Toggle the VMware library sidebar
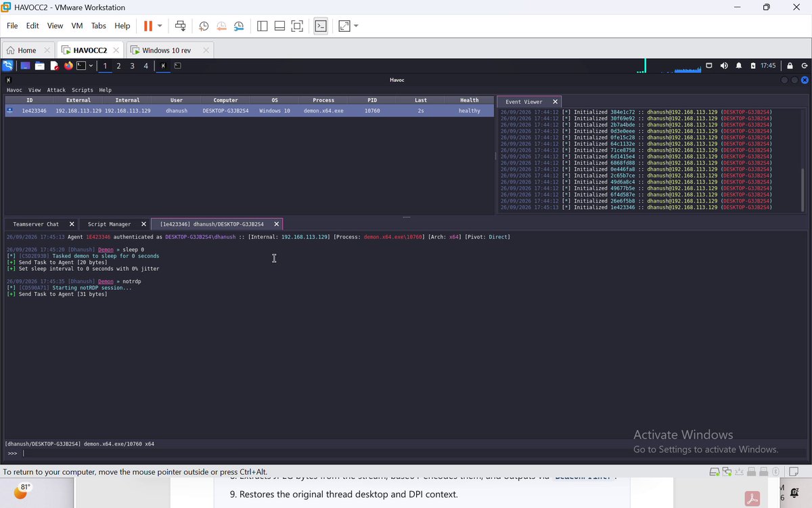The height and width of the screenshot is (508, 812). [263, 26]
